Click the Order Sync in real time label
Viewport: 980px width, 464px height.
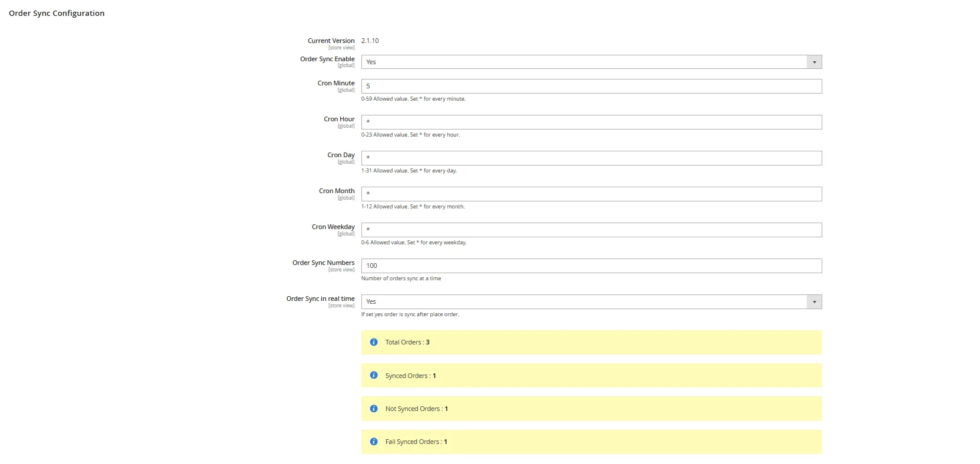tap(320, 299)
